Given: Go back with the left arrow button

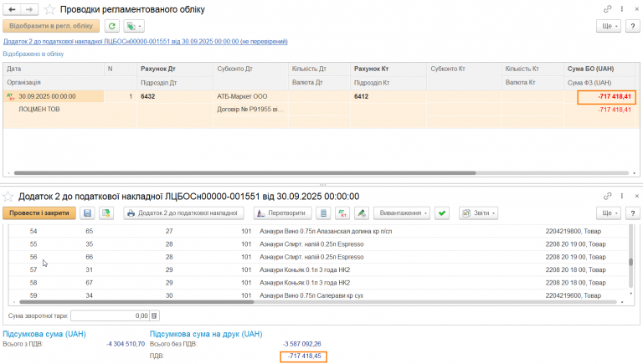Looking at the screenshot, I should [12, 9].
